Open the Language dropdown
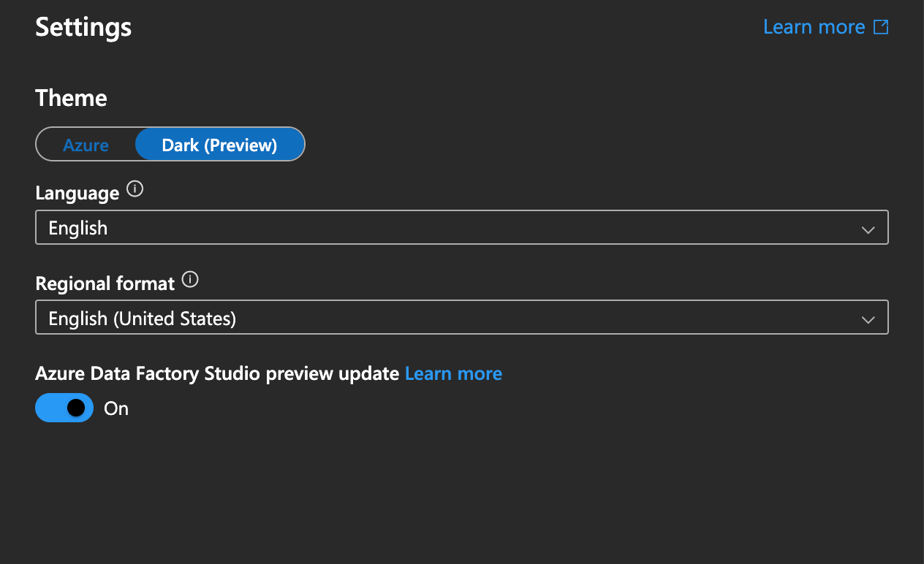The image size is (924, 564). click(461, 228)
